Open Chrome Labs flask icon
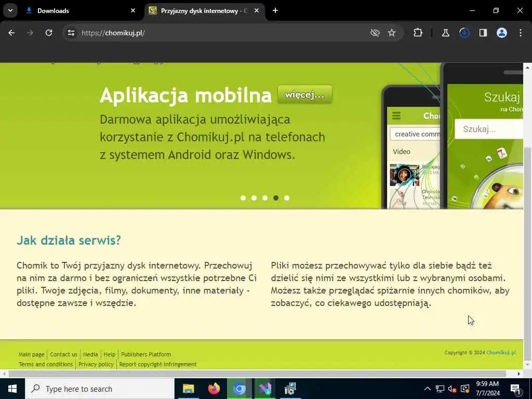Image resolution: width=532 pixels, height=399 pixels. [445, 33]
